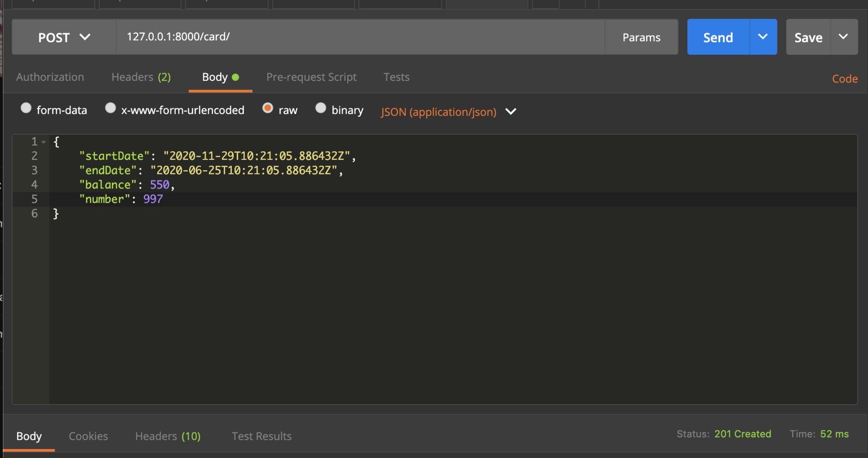This screenshot has width=868, height=458.
Task: Show the response Body tab
Action: pyautogui.click(x=29, y=436)
